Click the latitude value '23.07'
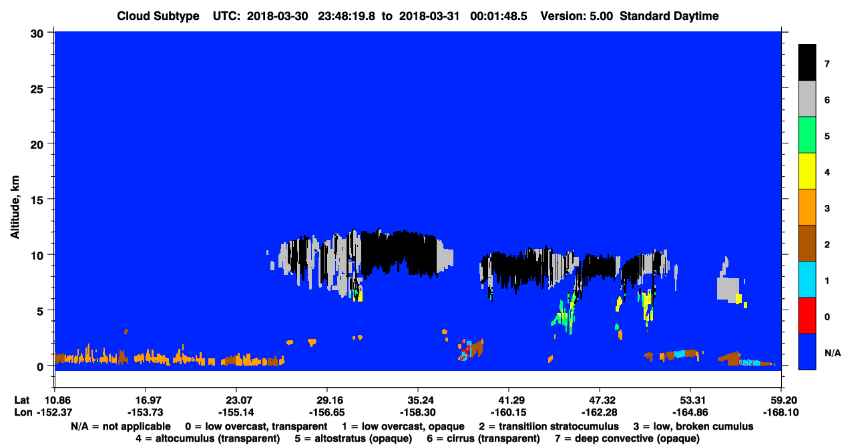The width and height of the screenshot is (868, 445). click(236, 400)
